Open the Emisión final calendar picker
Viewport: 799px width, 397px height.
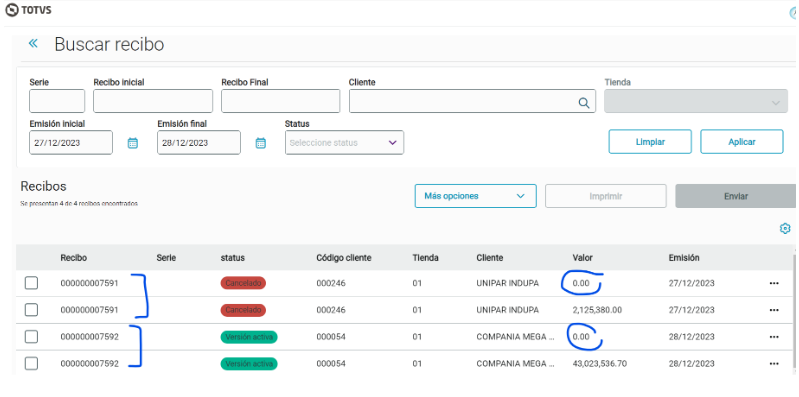(260, 143)
